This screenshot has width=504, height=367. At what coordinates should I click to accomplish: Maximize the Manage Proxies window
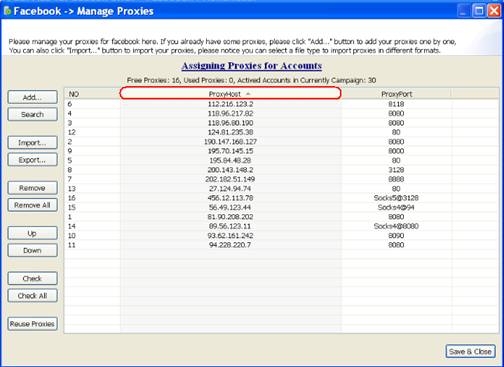pos(479,11)
